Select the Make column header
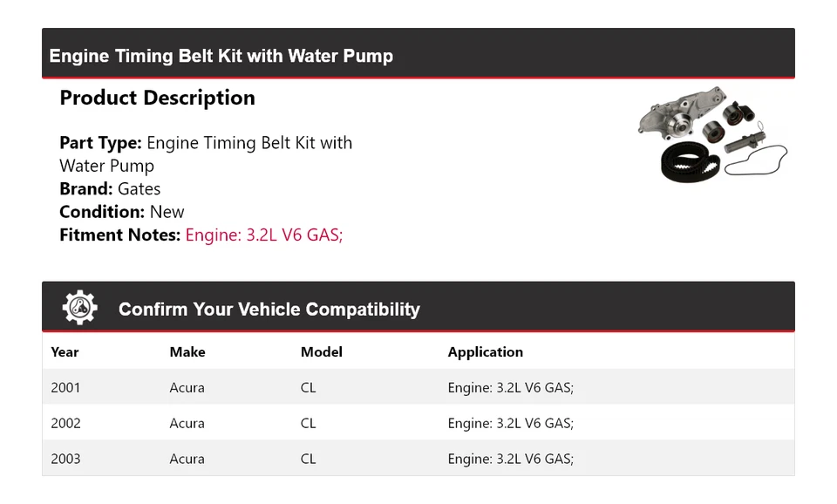 187,352
